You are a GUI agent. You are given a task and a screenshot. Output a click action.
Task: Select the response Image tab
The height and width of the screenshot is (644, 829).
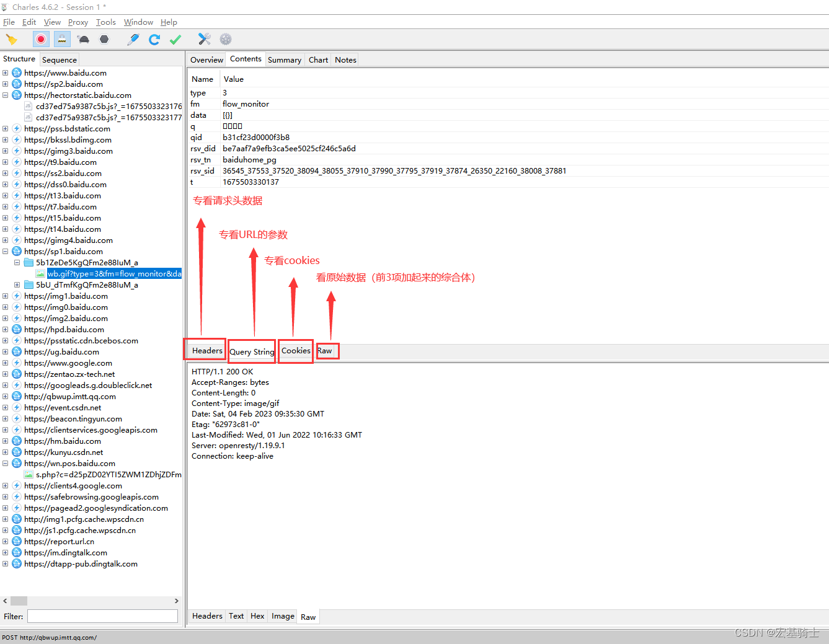[x=283, y=616]
